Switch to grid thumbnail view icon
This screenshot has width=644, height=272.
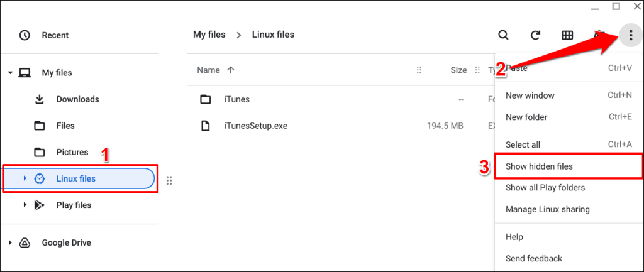point(567,35)
